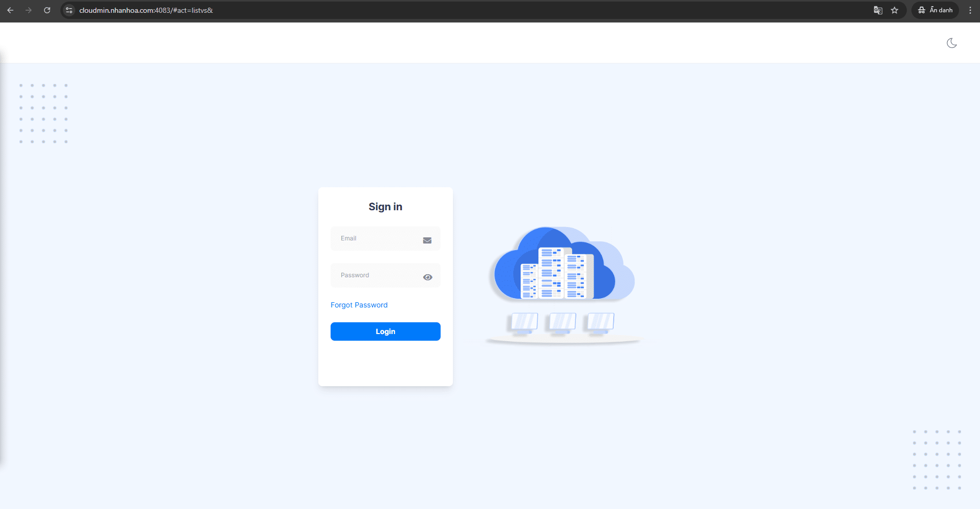Open the Forgot Password link

pos(359,305)
